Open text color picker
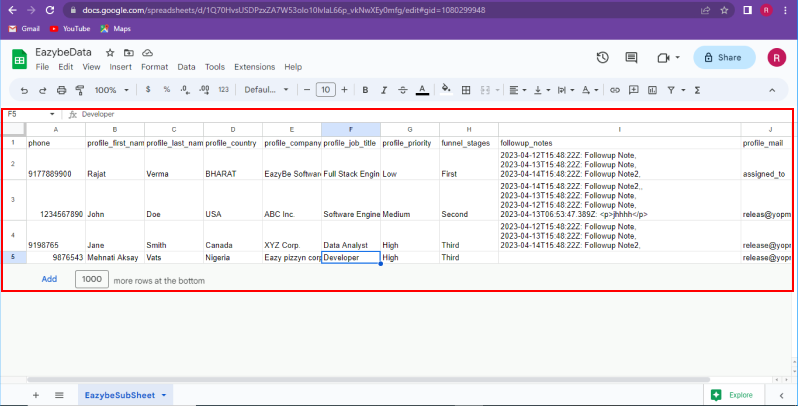 point(422,90)
